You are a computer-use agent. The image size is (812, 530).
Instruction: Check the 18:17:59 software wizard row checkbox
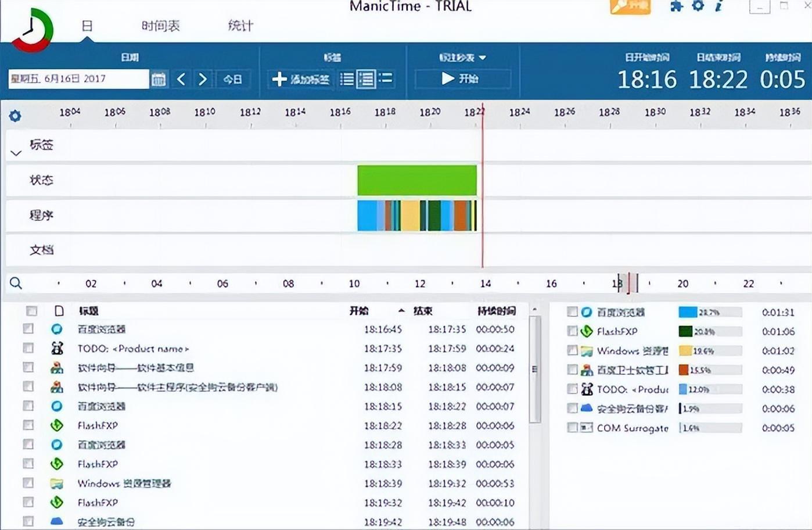(x=28, y=367)
